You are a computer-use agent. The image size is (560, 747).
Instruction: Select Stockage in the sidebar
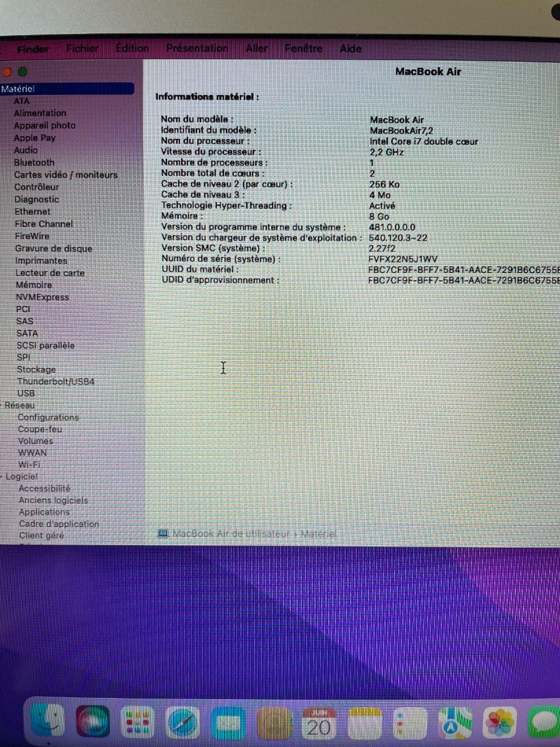point(36,369)
